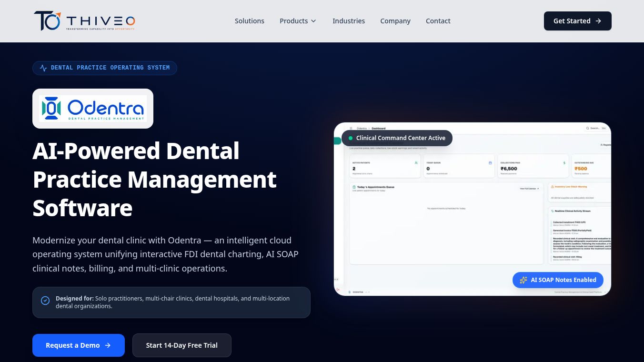Click the check-circle icon beside Designed for
The image size is (644, 362).
[x=45, y=301]
